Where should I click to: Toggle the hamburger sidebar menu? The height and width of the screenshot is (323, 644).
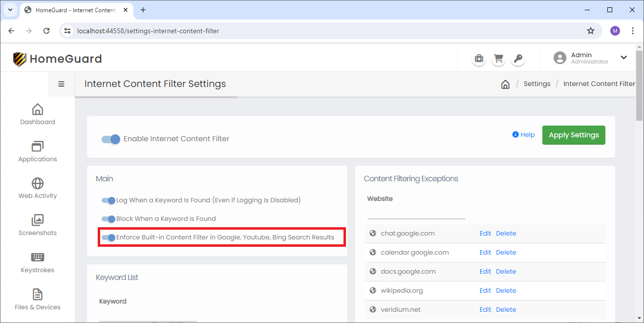tap(62, 84)
